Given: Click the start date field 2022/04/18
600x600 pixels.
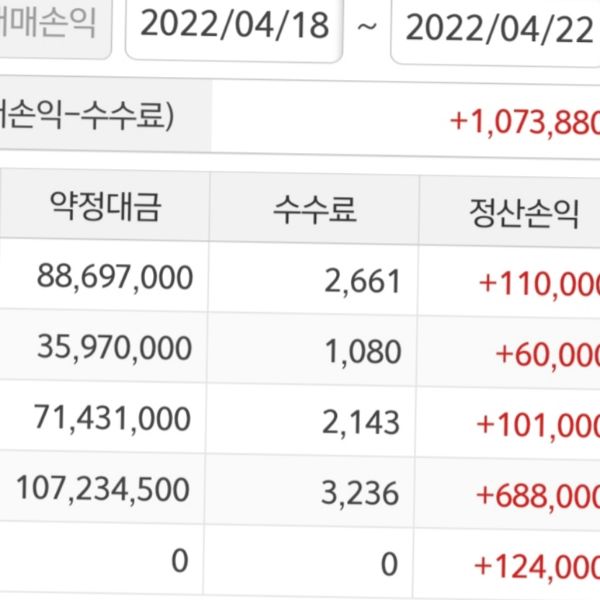Looking at the screenshot, I should pyautogui.click(x=234, y=26).
